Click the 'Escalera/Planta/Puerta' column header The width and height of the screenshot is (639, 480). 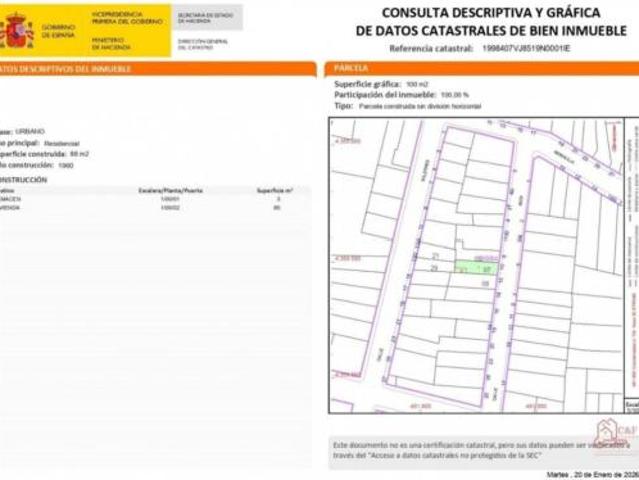pyautogui.click(x=170, y=190)
